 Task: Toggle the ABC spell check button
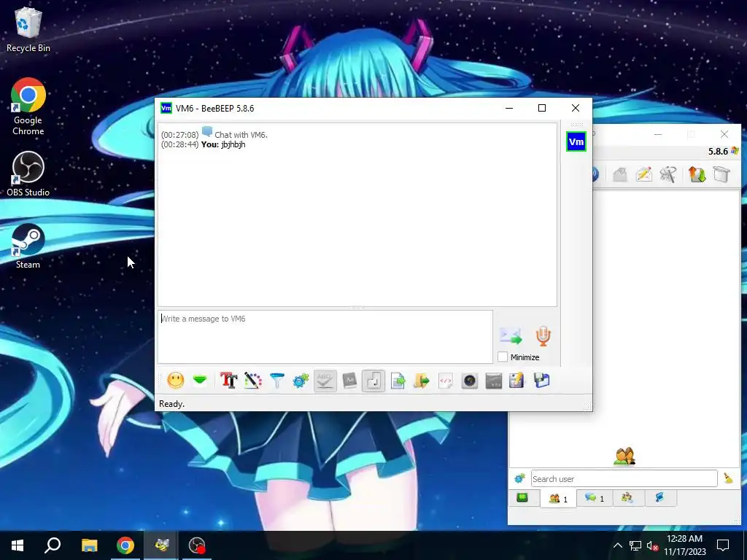pyautogui.click(x=325, y=381)
